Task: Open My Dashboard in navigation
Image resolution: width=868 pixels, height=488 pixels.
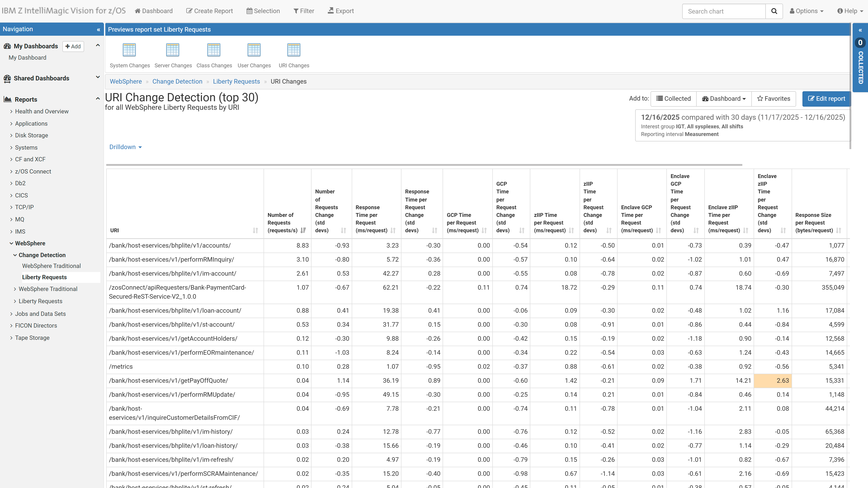Action: click(27, 58)
